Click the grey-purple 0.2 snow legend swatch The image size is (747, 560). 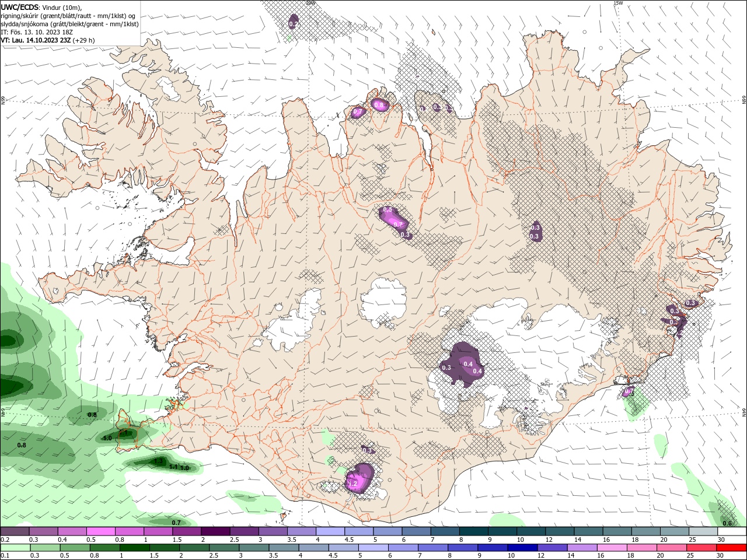pos(15,531)
